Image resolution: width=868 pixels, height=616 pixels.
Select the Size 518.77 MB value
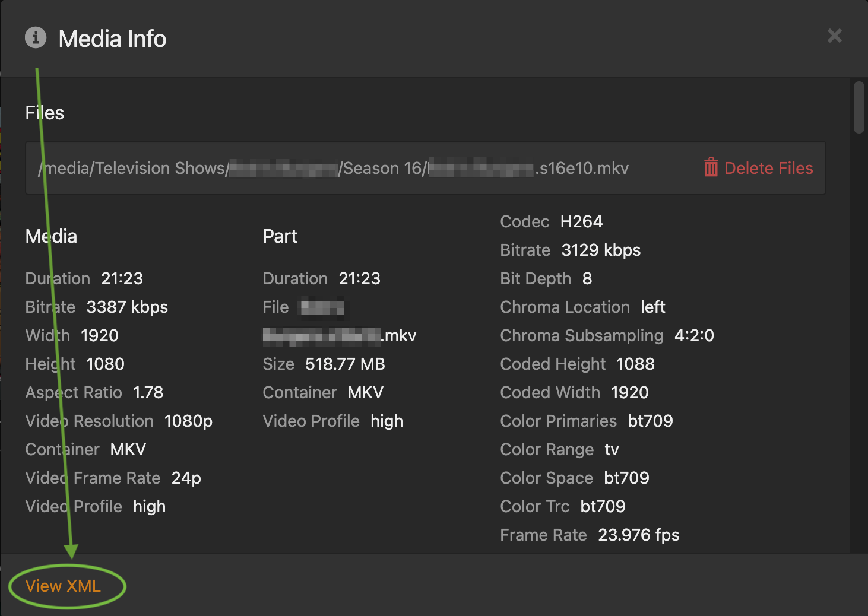coord(345,364)
